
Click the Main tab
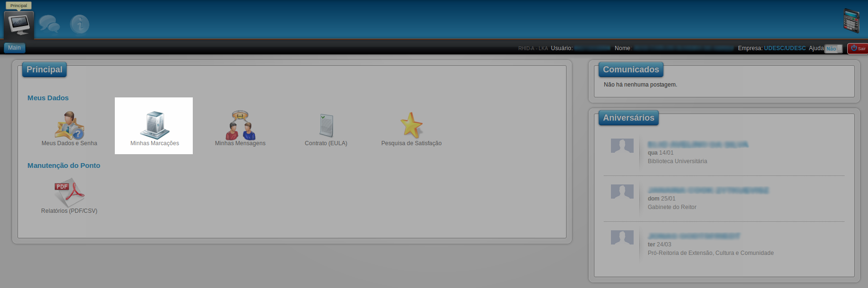point(15,48)
